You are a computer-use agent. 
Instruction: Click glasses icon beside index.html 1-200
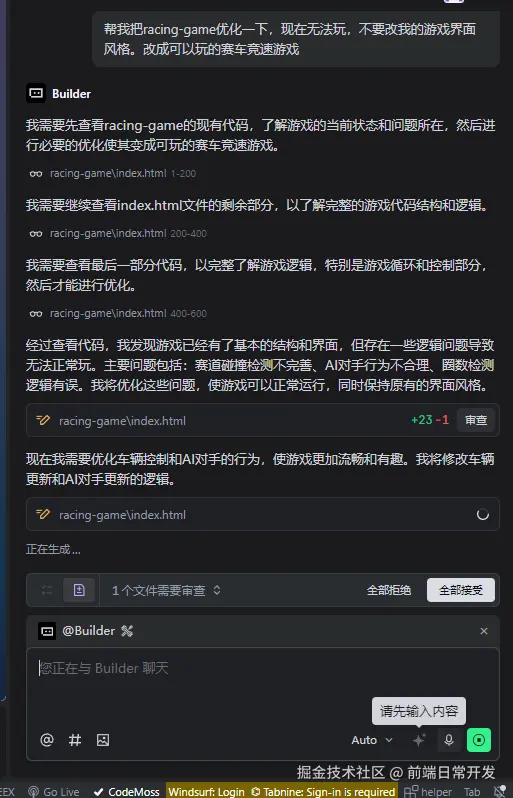36,174
